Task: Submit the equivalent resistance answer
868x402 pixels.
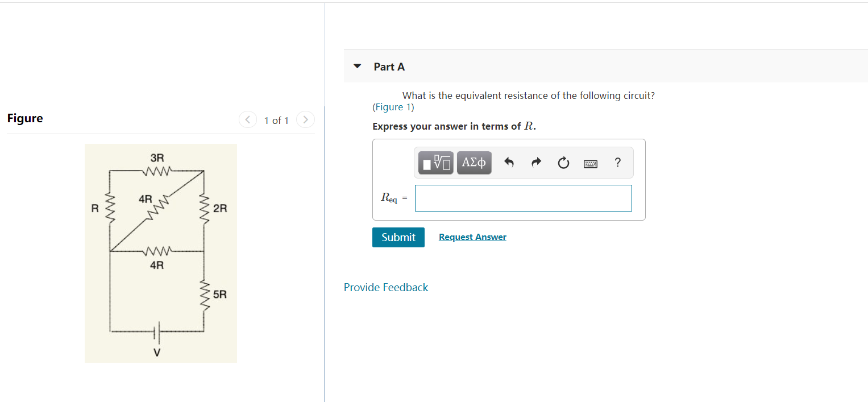Action: (398, 237)
